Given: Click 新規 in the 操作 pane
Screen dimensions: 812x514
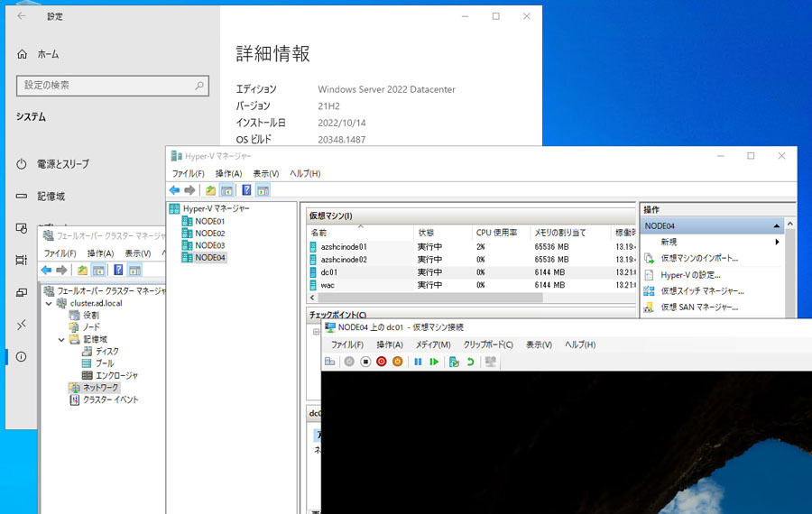Looking at the screenshot, I should point(669,242).
